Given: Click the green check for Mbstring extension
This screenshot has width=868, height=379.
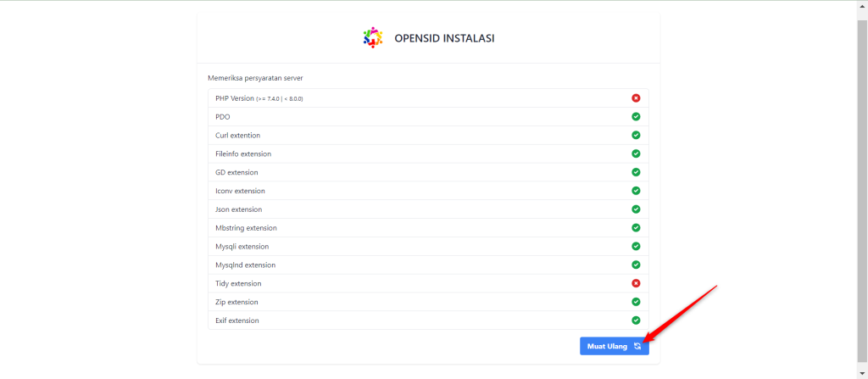Looking at the screenshot, I should [x=636, y=227].
